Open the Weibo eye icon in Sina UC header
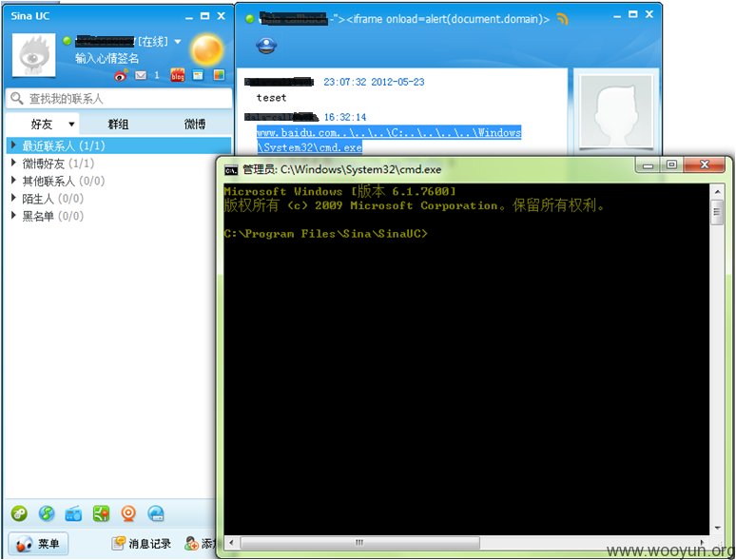 (x=121, y=75)
